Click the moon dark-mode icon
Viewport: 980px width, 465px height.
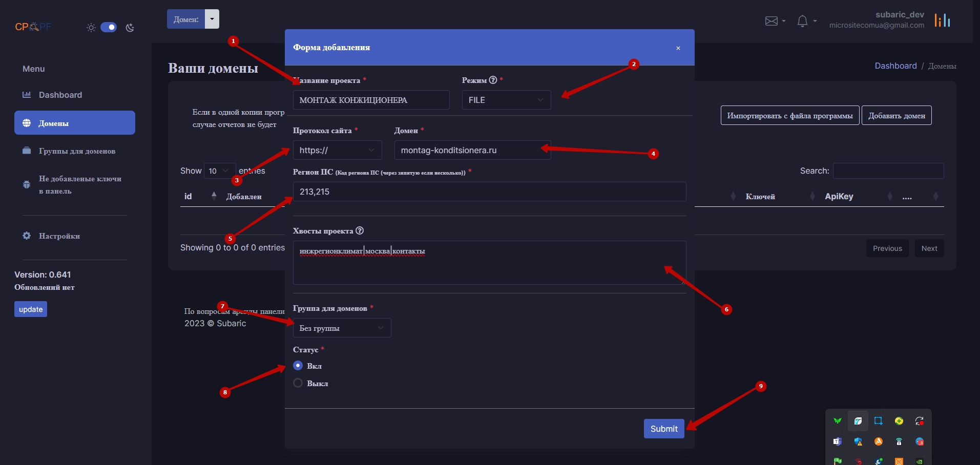130,28
